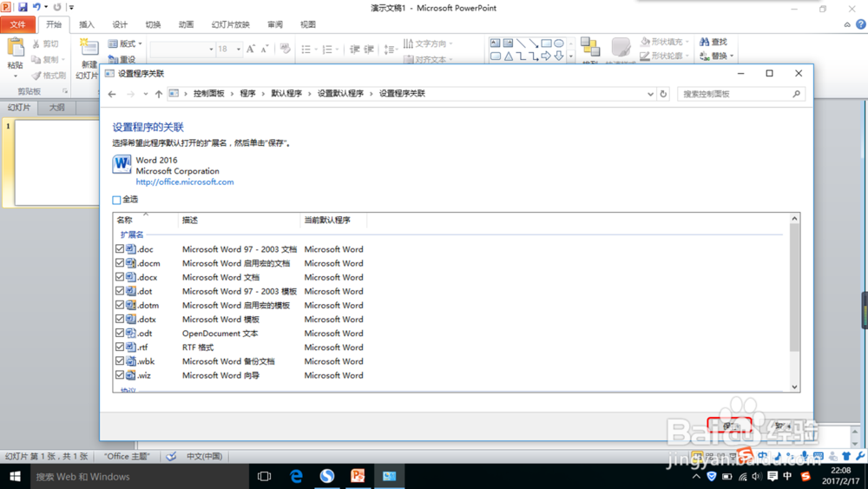Check the Select All (全选) checkbox
This screenshot has width=868, height=489.
click(116, 200)
